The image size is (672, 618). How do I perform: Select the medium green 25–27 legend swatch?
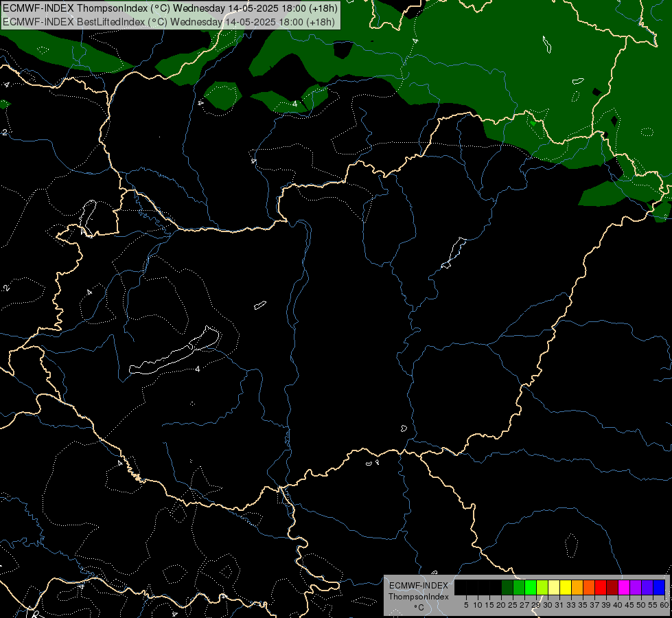tap(519, 587)
